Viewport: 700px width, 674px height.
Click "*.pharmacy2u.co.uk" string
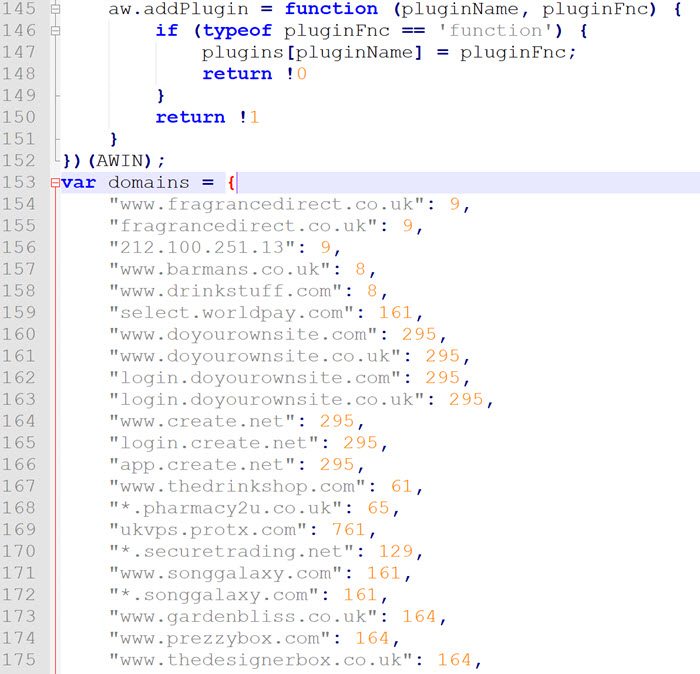click(225, 508)
